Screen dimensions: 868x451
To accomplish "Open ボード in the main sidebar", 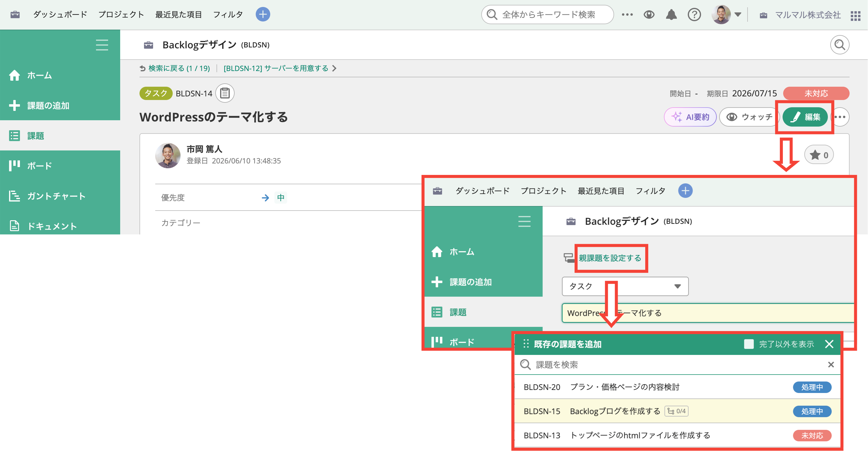I will click(60, 166).
